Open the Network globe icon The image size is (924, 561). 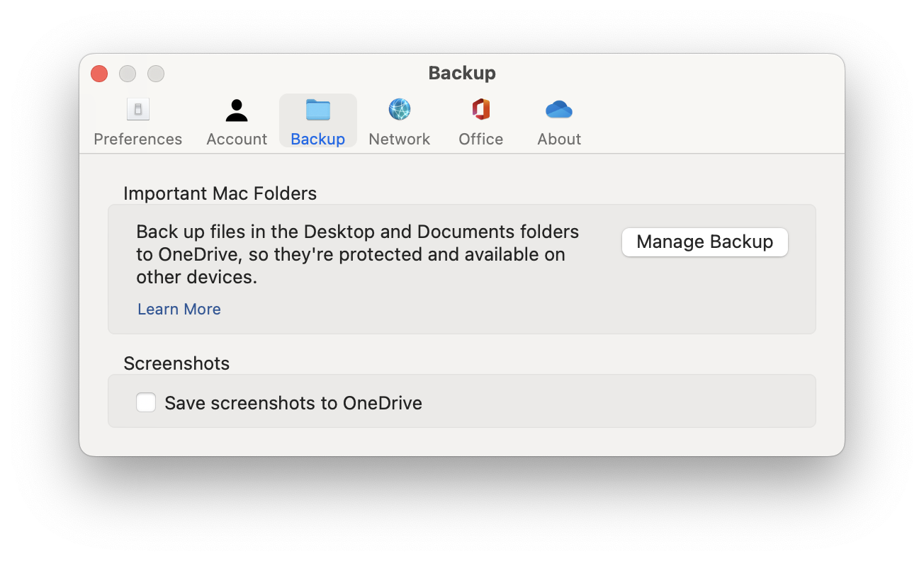(400, 109)
